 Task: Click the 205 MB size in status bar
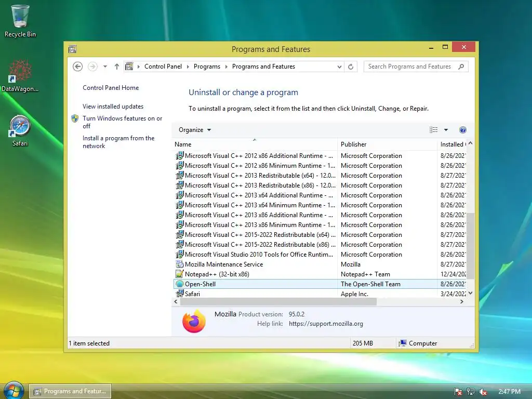363,343
